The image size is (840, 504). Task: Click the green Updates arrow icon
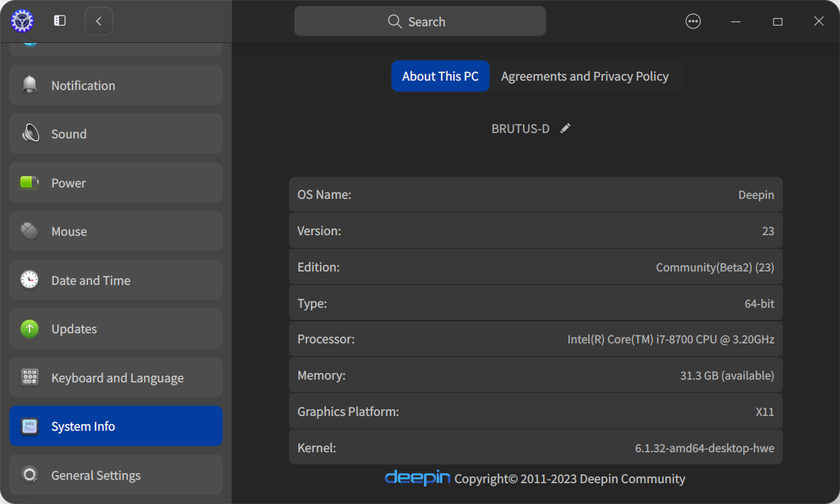(x=30, y=329)
